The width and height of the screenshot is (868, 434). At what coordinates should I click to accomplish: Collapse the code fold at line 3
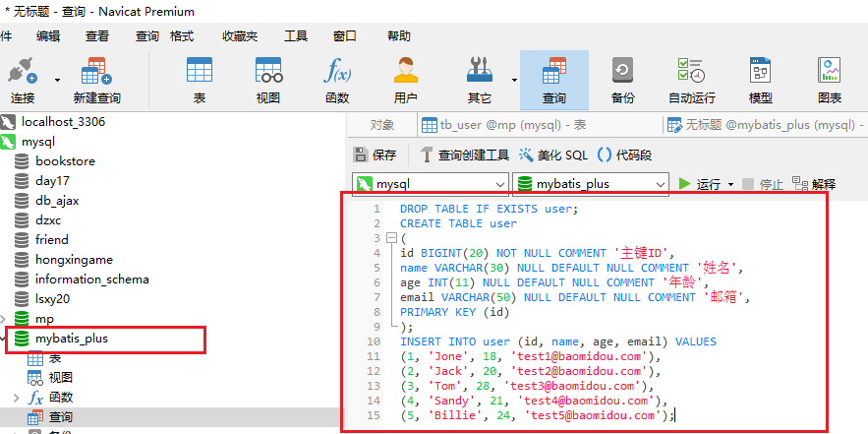391,238
